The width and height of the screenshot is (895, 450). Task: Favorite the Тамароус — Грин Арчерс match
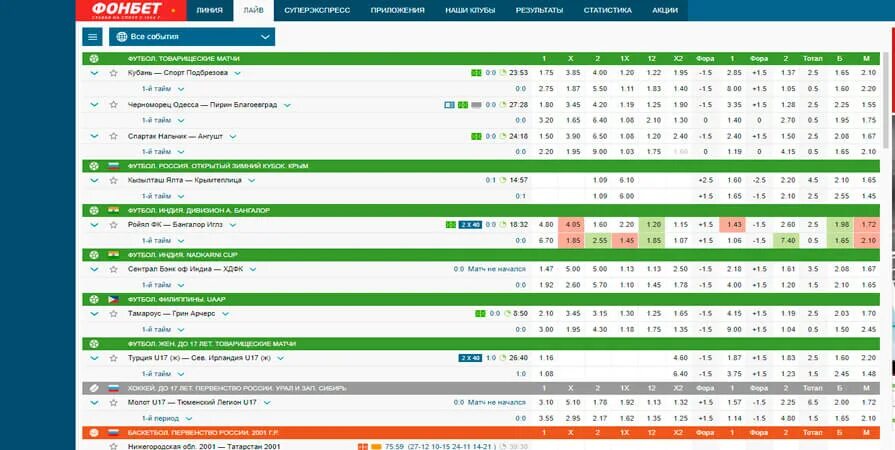[x=113, y=314]
